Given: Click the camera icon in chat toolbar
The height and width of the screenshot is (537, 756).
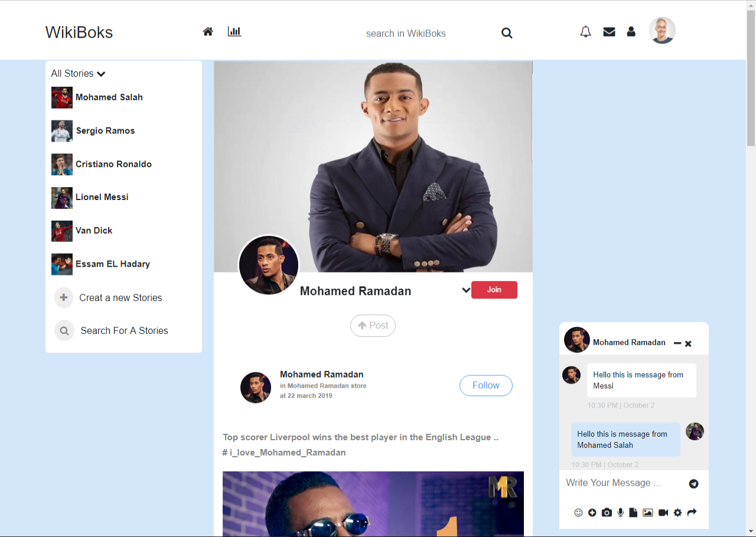Looking at the screenshot, I should (x=607, y=513).
